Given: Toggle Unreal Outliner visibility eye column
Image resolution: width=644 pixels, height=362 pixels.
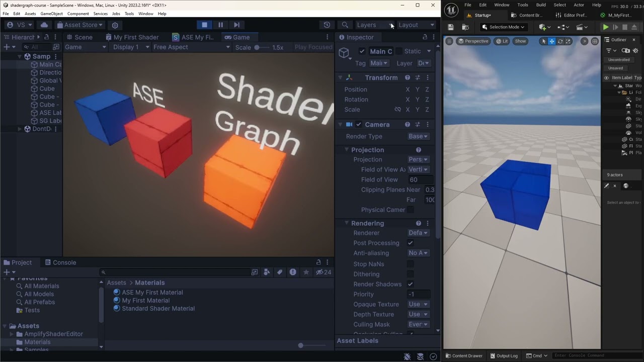Looking at the screenshot, I should click(606, 78).
